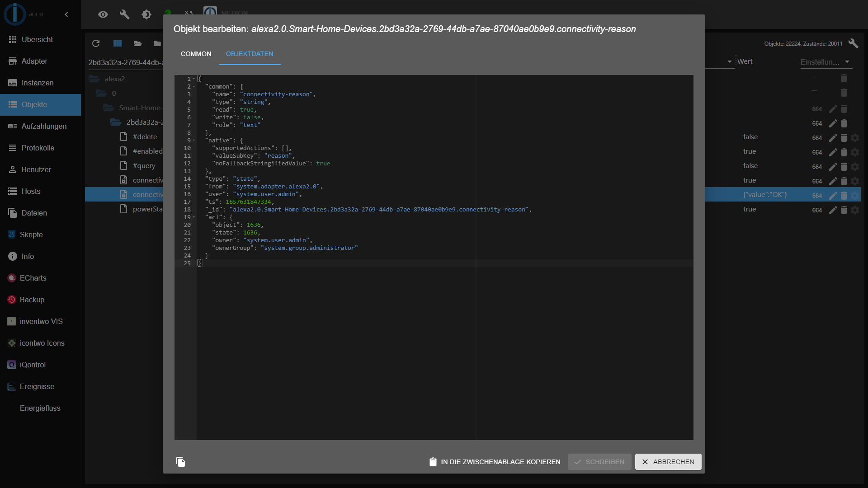Click the eye visibility icon in top bar

click(x=103, y=14)
